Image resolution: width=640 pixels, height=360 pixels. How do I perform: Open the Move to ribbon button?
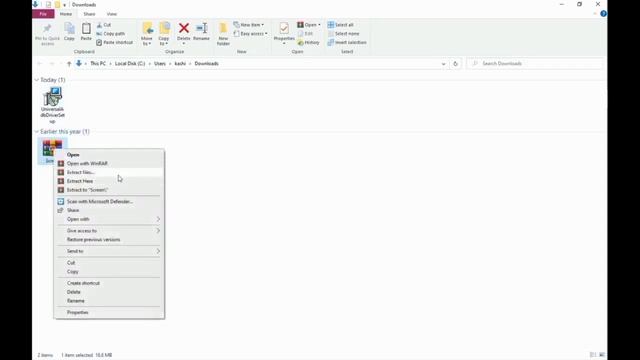point(147,34)
